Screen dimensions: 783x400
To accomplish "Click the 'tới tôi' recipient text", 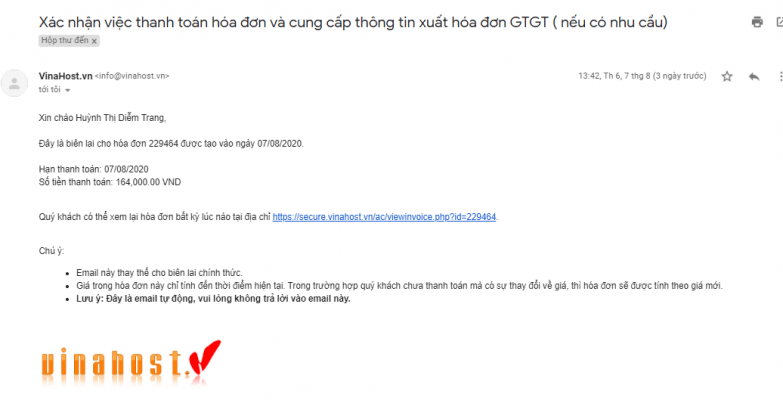I will [49, 90].
